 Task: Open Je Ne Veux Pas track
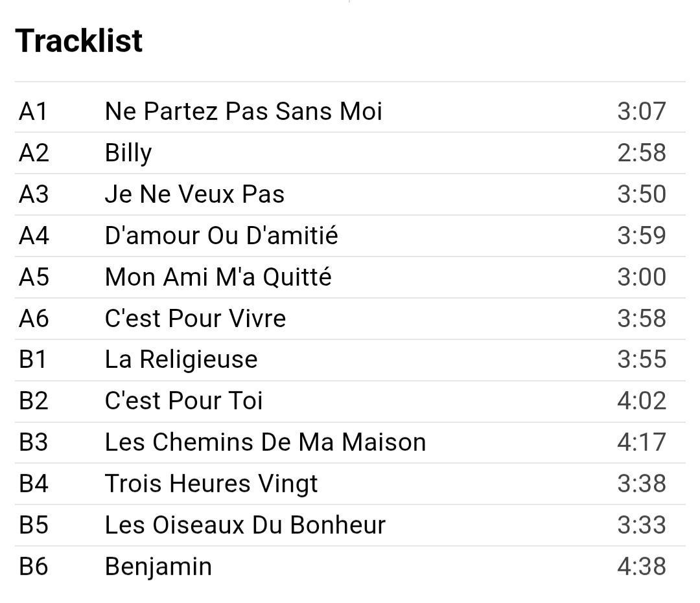pyautogui.click(x=194, y=194)
